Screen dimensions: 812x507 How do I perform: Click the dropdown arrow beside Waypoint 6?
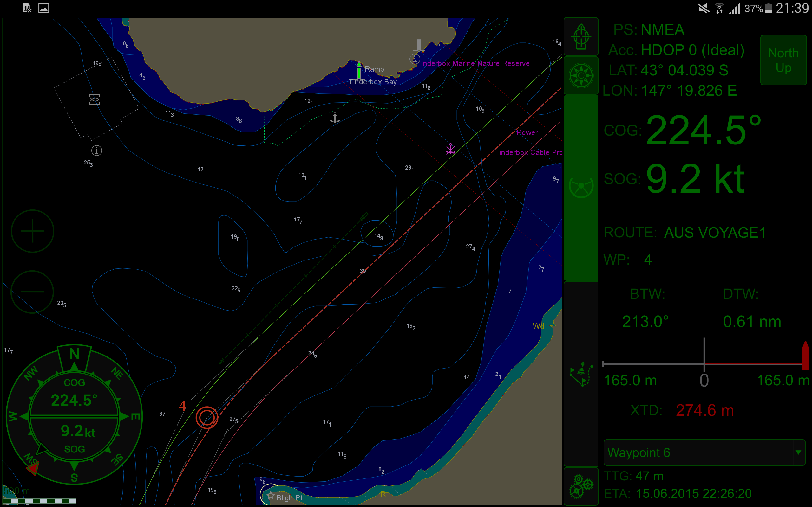(798, 453)
